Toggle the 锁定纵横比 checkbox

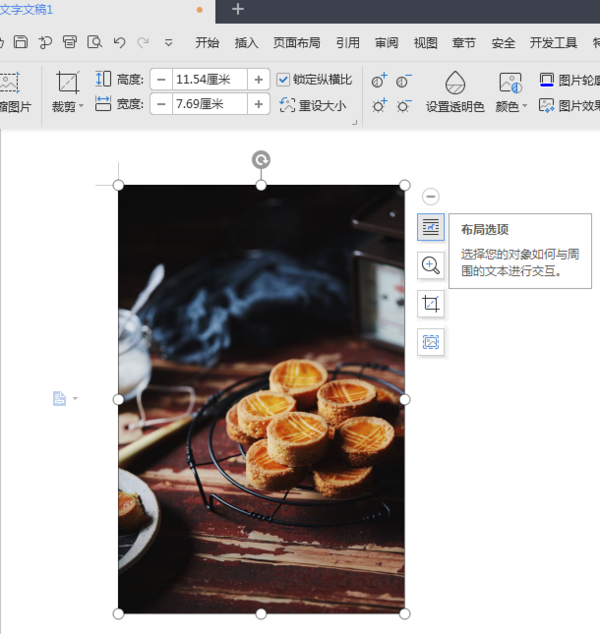click(284, 79)
